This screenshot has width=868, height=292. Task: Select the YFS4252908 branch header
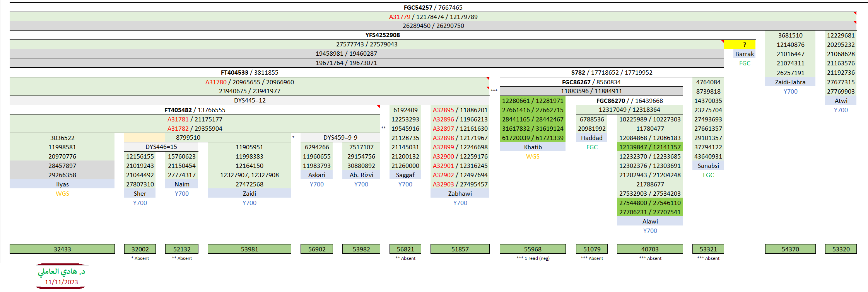382,35
